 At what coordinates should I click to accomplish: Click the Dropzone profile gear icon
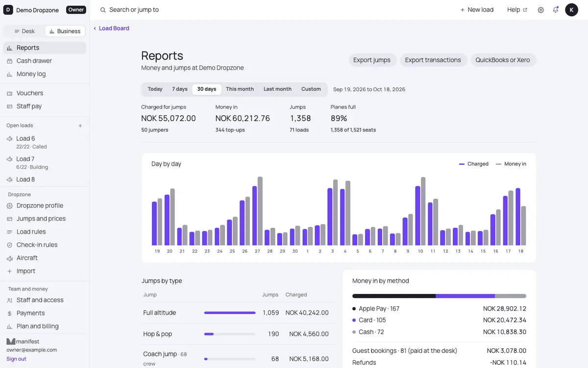coord(9,206)
